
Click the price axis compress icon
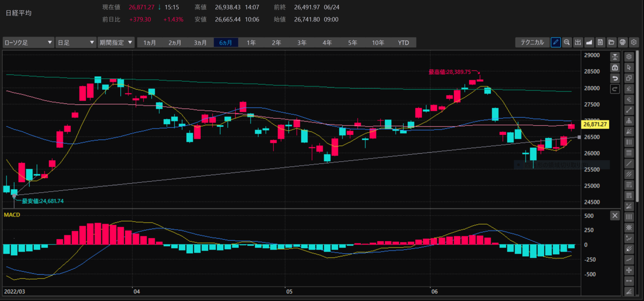tap(615, 56)
